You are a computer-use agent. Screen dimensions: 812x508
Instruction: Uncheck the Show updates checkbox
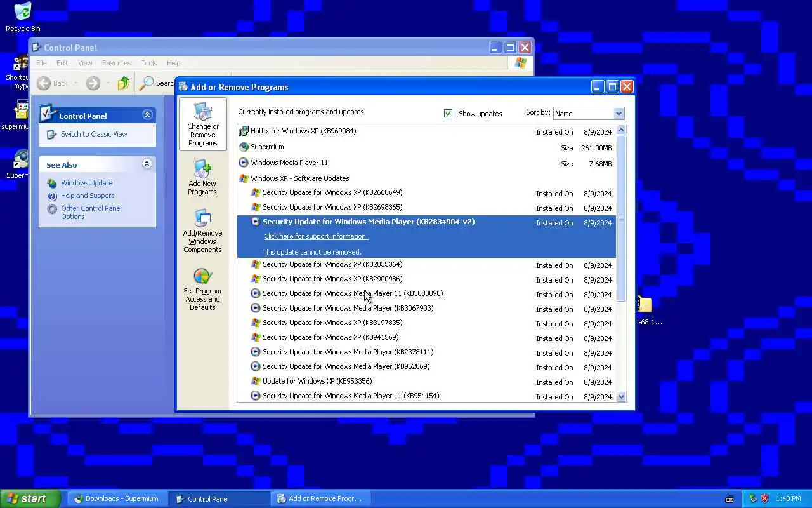click(449, 114)
